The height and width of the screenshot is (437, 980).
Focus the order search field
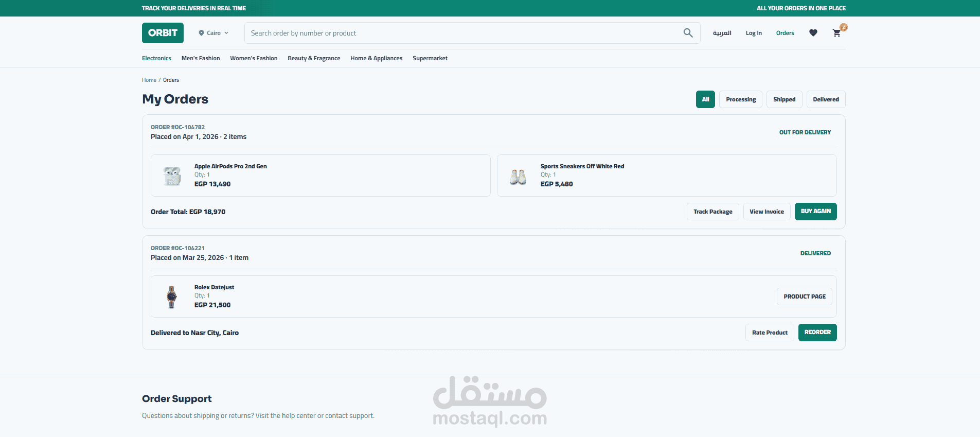[x=472, y=33]
